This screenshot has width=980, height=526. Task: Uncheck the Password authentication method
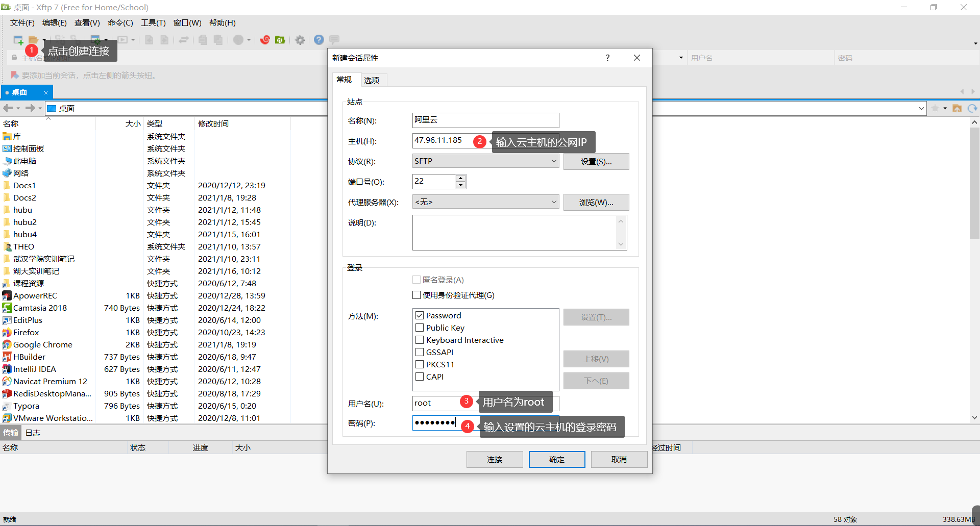420,315
